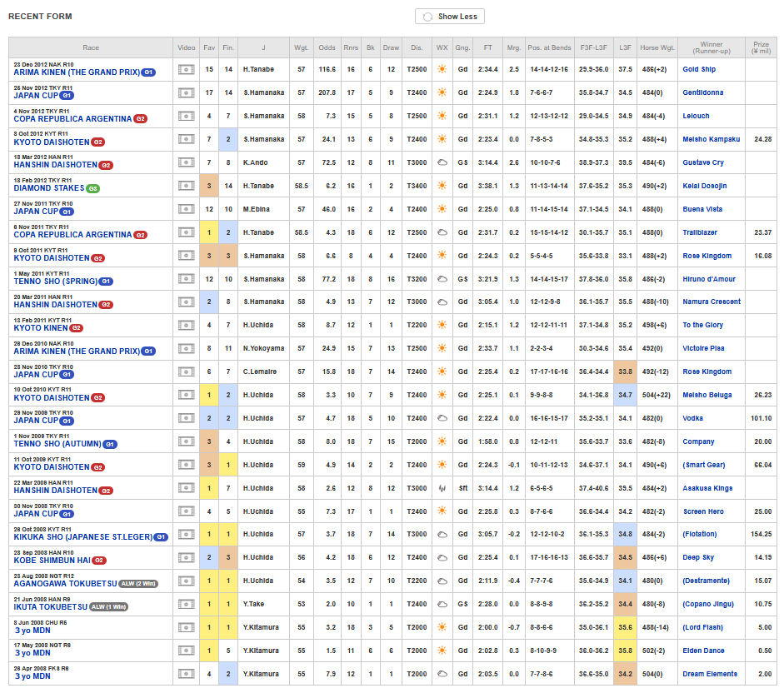
Task: Play video for 4 Nov 2012 Copa Republica Argentina
Action: click(186, 116)
